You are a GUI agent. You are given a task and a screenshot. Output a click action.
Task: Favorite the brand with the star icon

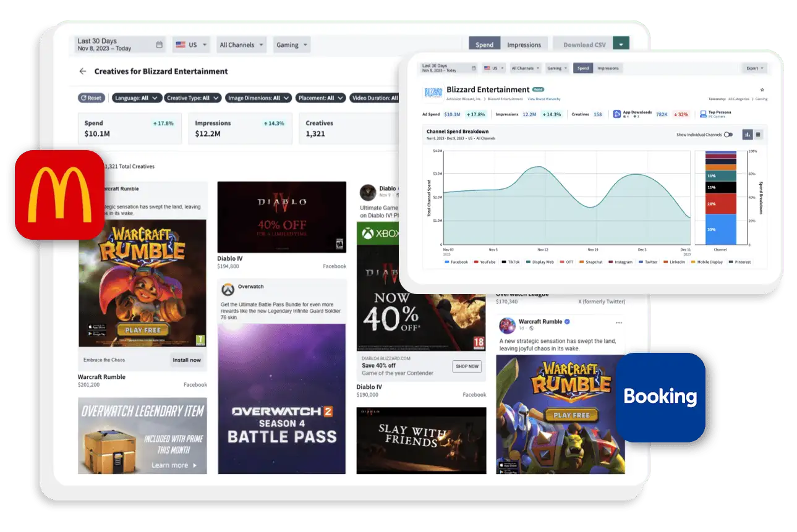point(762,90)
